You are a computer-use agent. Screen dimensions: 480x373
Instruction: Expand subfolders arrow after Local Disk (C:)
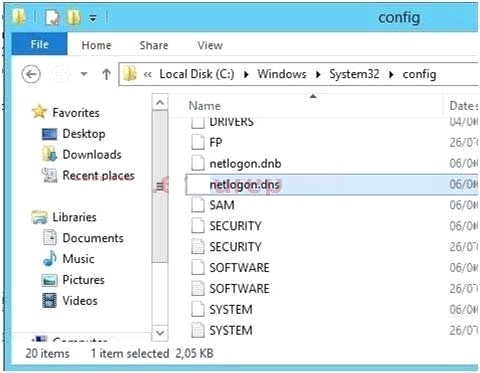point(246,74)
